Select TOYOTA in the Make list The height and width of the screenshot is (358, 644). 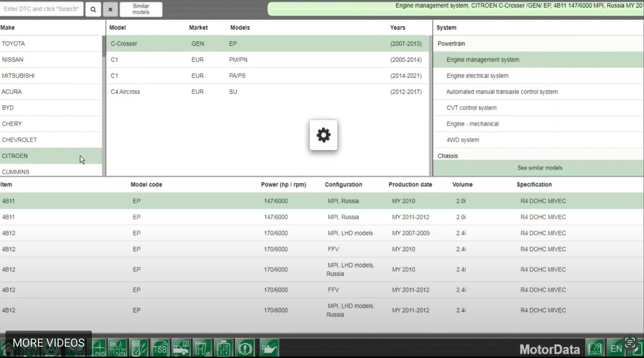click(x=51, y=44)
